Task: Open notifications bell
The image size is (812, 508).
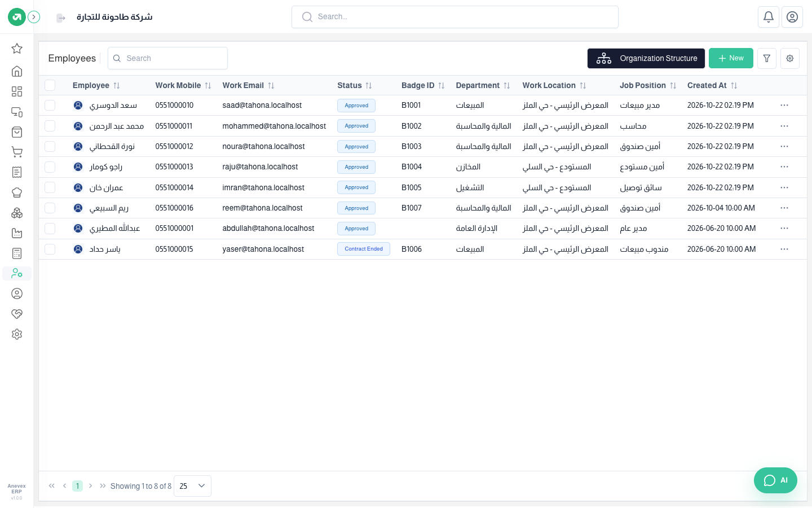Action: click(769, 17)
